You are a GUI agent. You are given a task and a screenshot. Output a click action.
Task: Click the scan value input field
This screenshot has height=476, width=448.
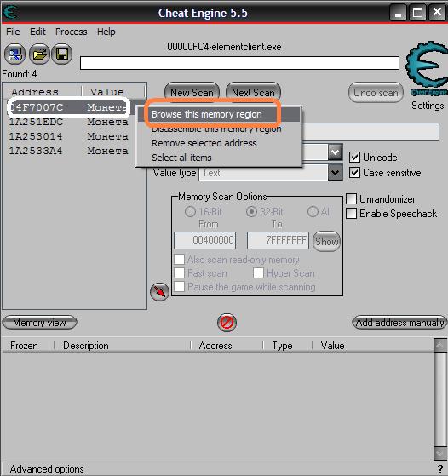(x=370, y=131)
